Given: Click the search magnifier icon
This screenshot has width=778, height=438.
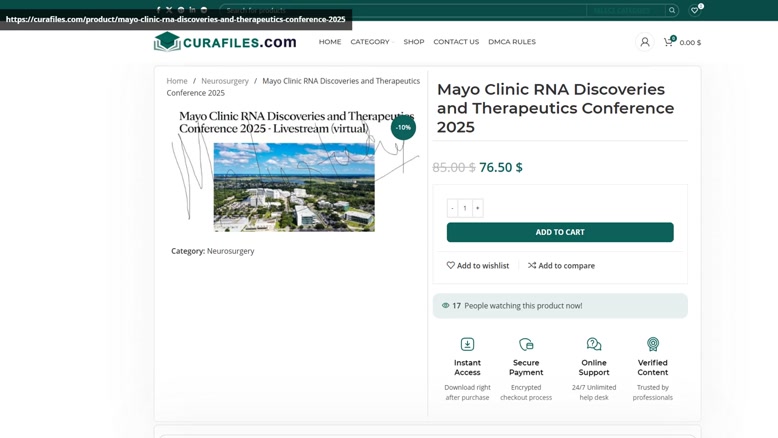Looking at the screenshot, I should [x=672, y=10].
